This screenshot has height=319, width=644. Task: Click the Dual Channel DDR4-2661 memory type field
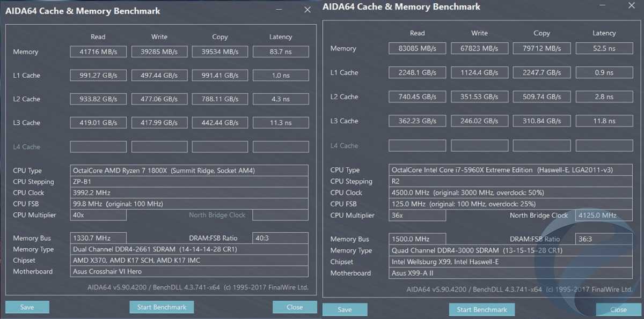pyautogui.click(x=189, y=249)
